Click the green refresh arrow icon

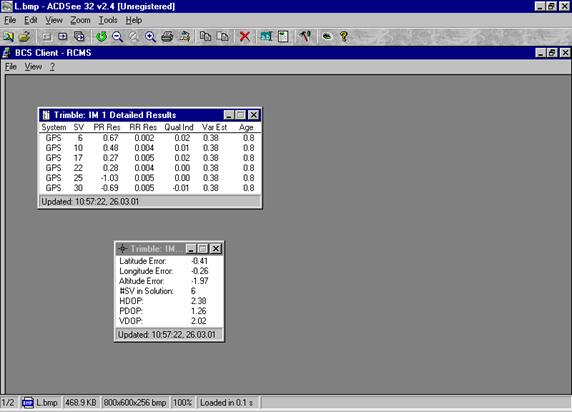(x=101, y=36)
